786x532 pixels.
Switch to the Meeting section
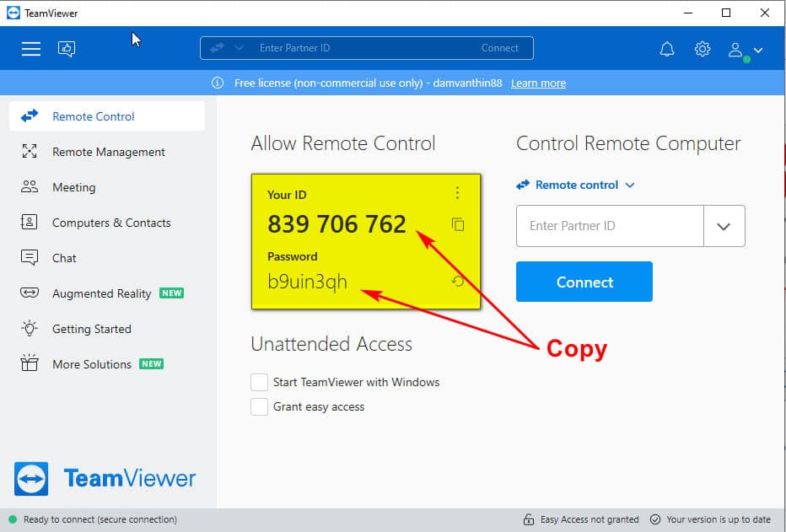point(73,187)
